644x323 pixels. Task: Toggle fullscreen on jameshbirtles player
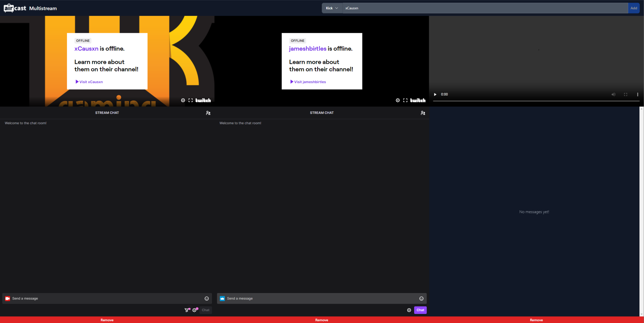tap(405, 100)
